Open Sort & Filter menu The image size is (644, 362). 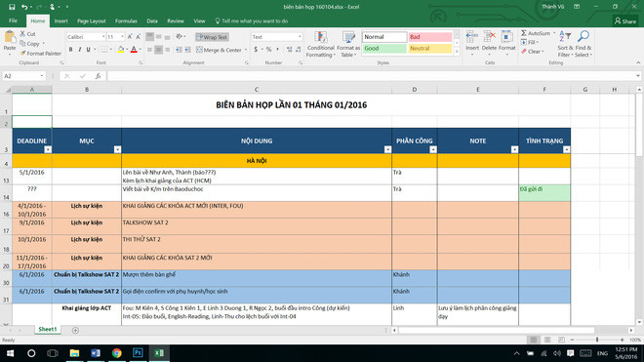click(x=565, y=44)
